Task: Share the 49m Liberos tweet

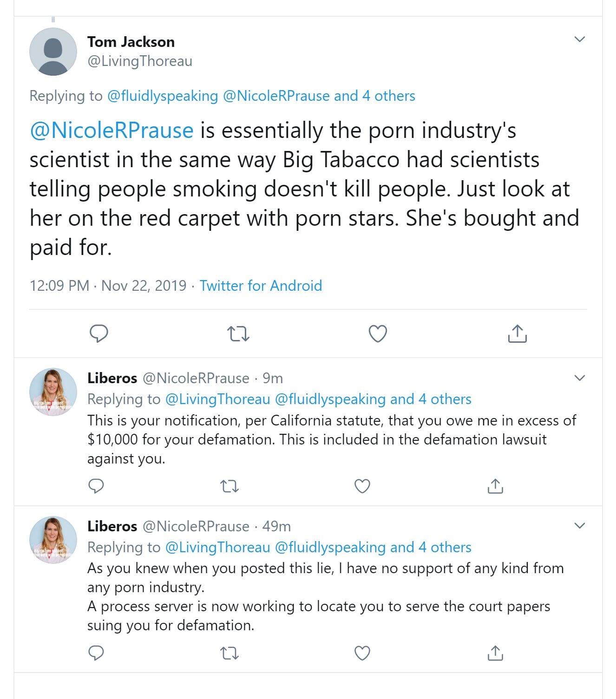Action: [495, 653]
